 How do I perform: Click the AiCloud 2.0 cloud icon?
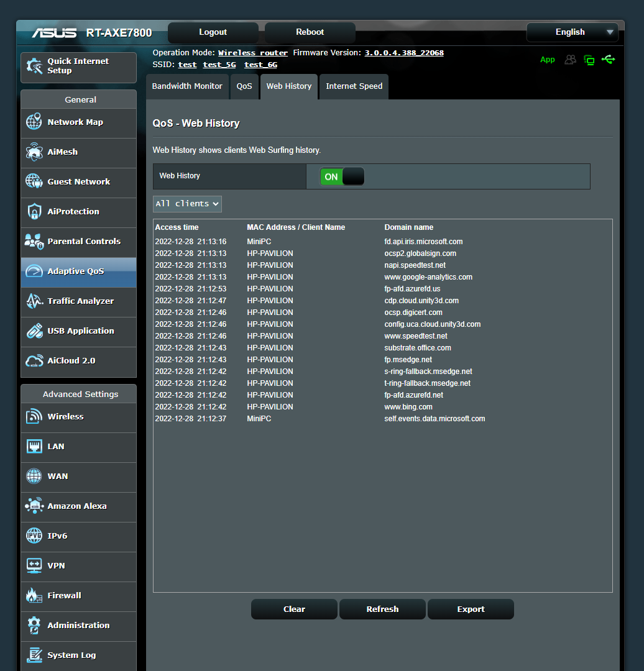[34, 361]
